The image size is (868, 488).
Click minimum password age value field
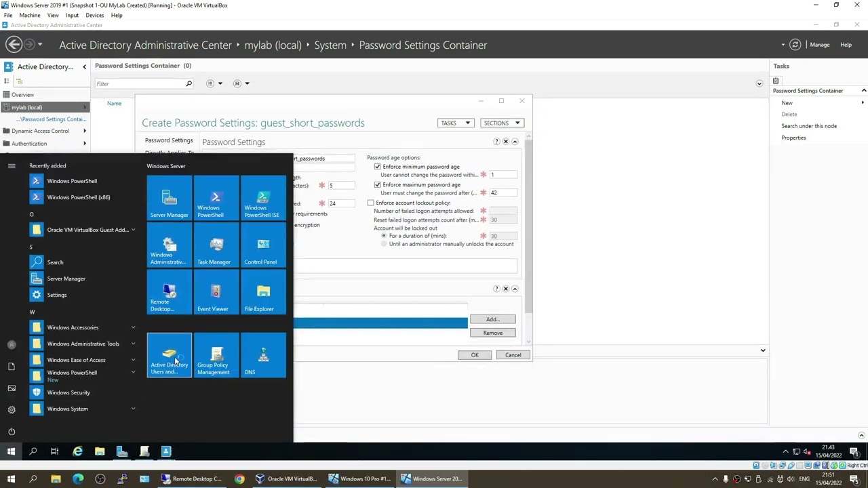tap(503, 175)
